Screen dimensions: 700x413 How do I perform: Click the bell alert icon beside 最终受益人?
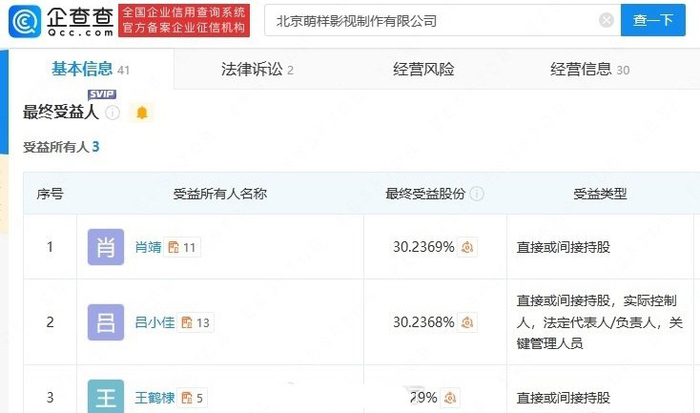tap(142, 113)
